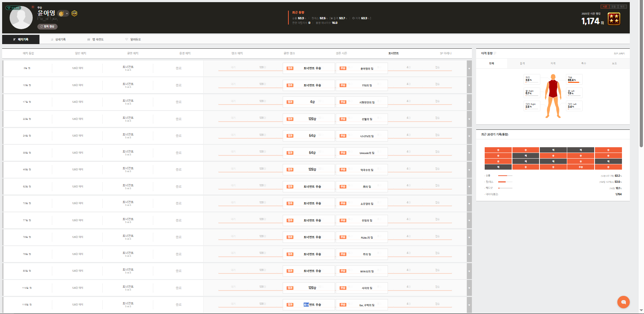Switch ranking view to 랭크
Image resolution: width=644 pixels, height=314 pixels.
tap(622, 7)
